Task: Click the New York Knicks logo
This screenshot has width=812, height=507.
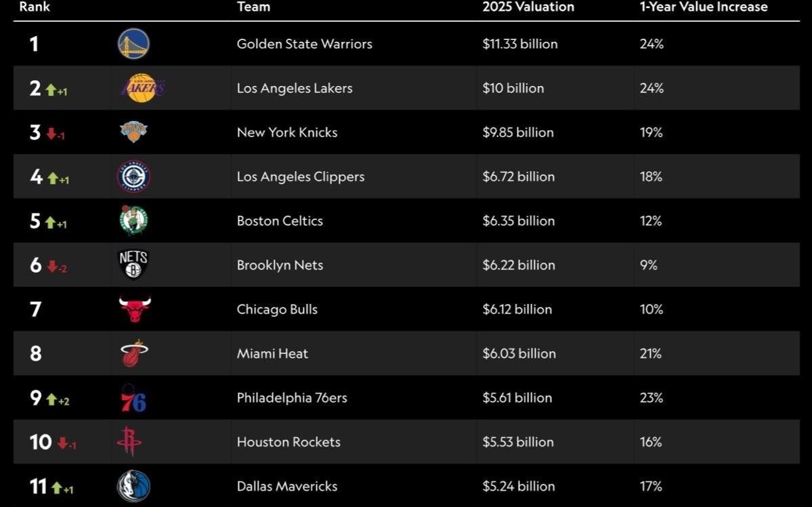Action: point(133,132)
